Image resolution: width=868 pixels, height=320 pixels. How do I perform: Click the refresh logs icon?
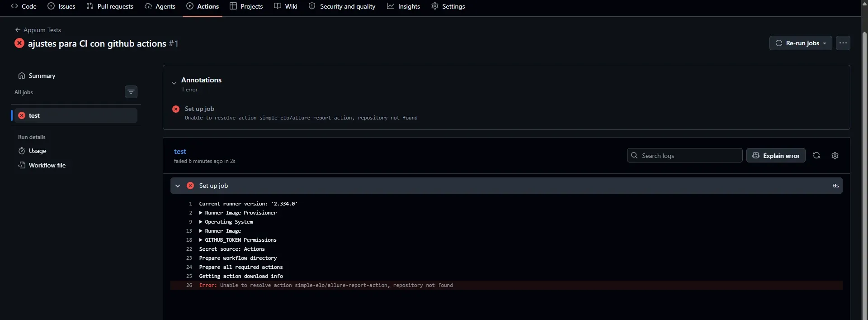816,155
